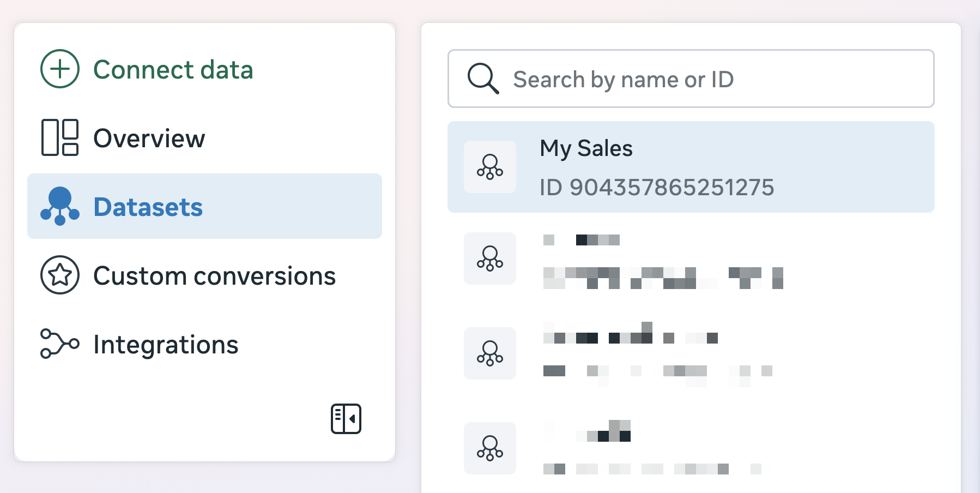Click the ID 904357865251275 text
This screenshot has width=980, height=493.
(657, 188)
